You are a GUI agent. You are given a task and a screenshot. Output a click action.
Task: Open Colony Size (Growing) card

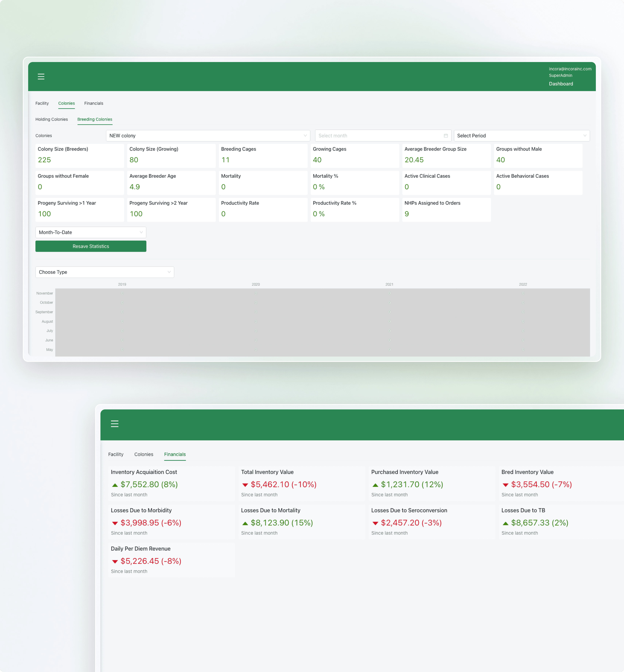click(171, 156)
